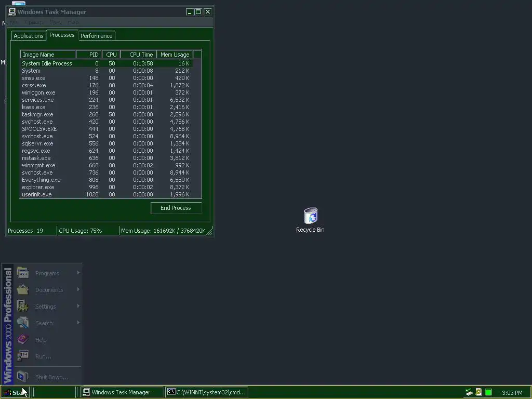This screenshot has width=532, height=399.
Task: Select the explorer.exe process row
Action: point(107,187)
